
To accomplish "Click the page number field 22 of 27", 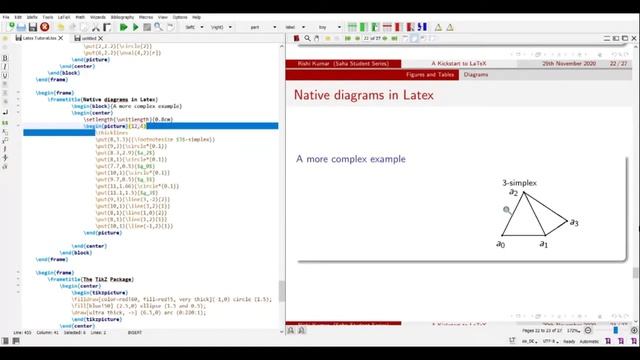I will (x=372, y=38).
